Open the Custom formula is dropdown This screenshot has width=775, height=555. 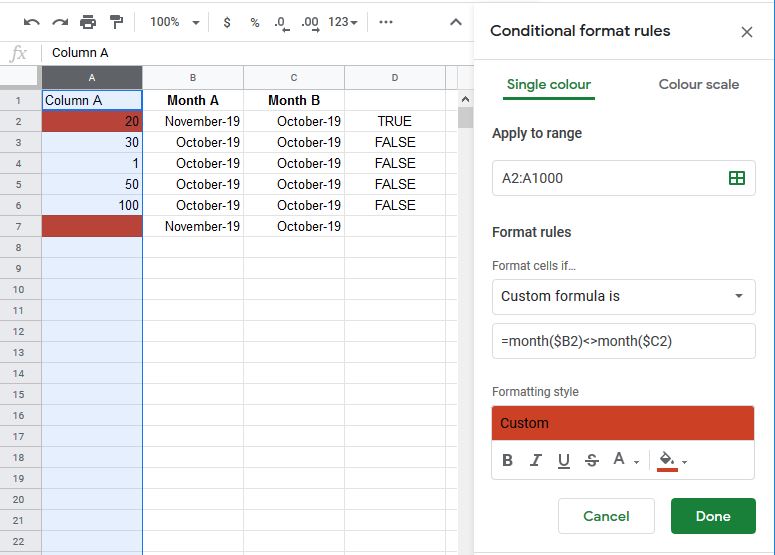click(624, 297)
